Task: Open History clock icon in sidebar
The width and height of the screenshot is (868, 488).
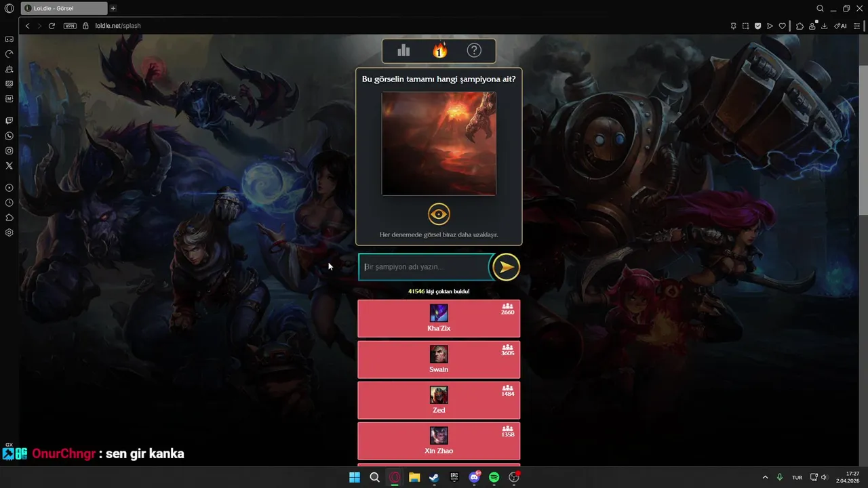Action: point(9,203)
